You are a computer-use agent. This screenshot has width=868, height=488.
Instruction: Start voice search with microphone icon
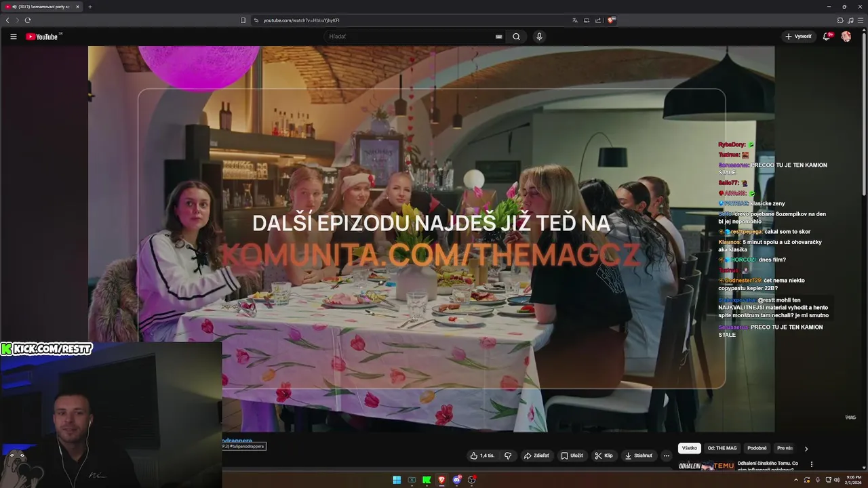pyautogui.click(x=539, y=37)
